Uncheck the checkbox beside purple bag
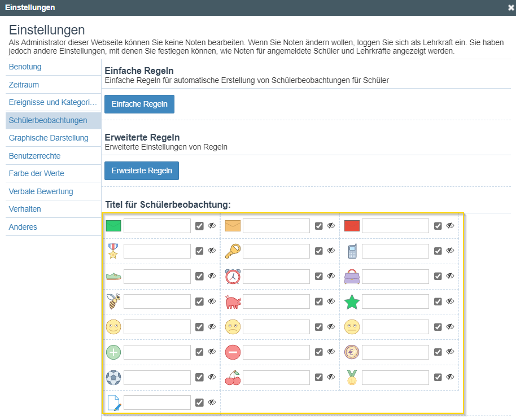Viewport: 516px width, 420px height. (438, 277)
